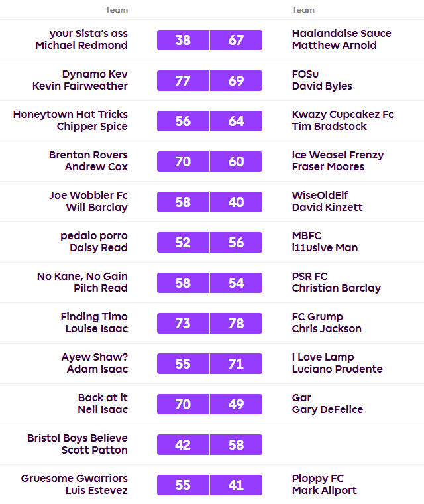Open the No Kane, No Gain team
Viewport: 424px width, 504px height.
point(82,277)
